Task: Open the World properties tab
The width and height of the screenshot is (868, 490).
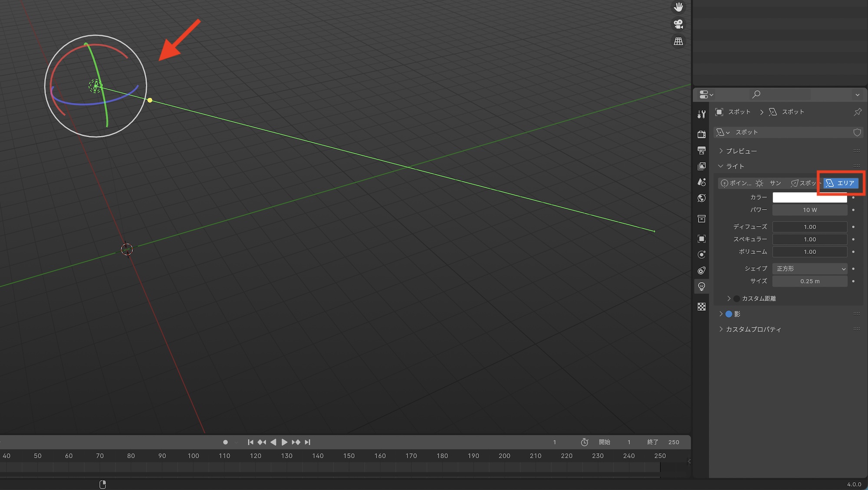Action: [x=701, y=198]
